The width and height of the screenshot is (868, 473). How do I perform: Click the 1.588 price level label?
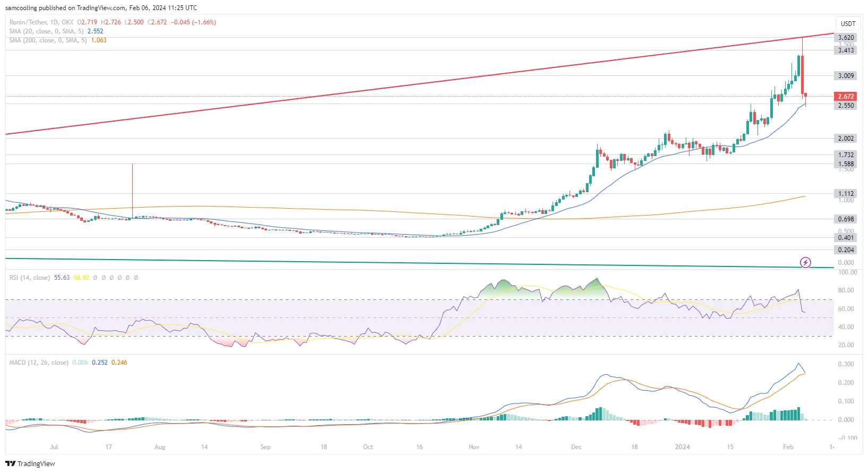[846, 164]
